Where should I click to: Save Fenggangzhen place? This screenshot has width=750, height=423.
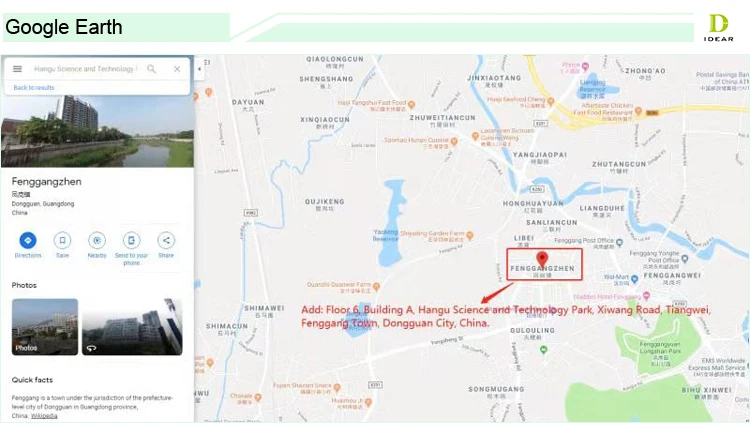[62, 240]
